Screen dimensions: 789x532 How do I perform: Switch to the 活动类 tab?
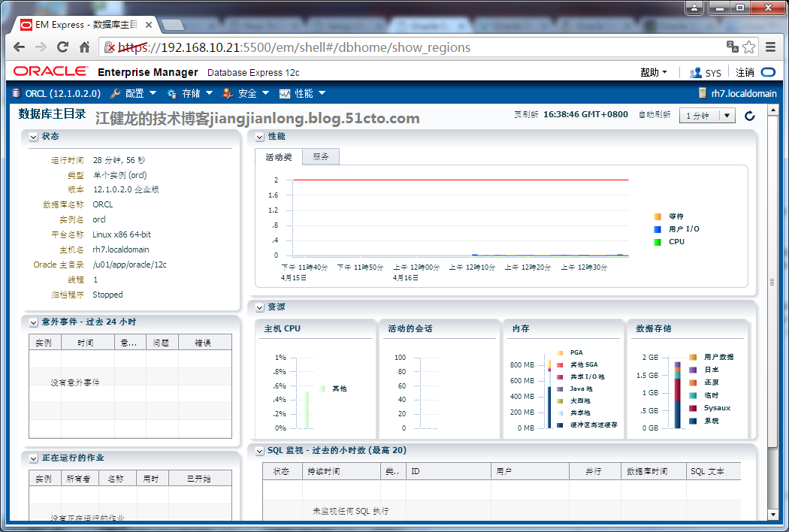point(279,157)
